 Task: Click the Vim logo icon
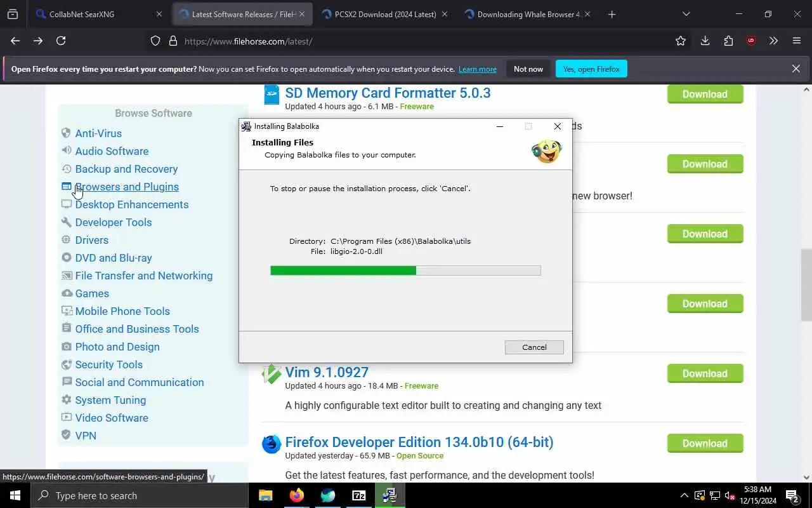coord(272,374)
